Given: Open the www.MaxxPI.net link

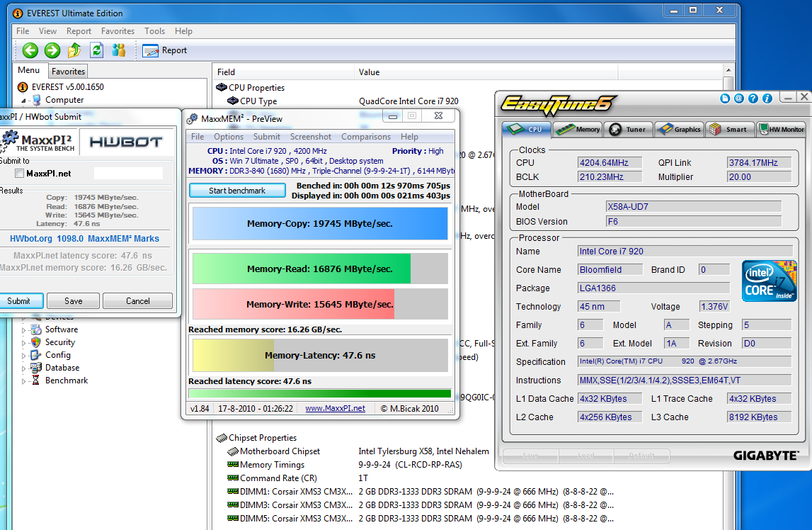Looking at the screenshot, I should [335, 409].
